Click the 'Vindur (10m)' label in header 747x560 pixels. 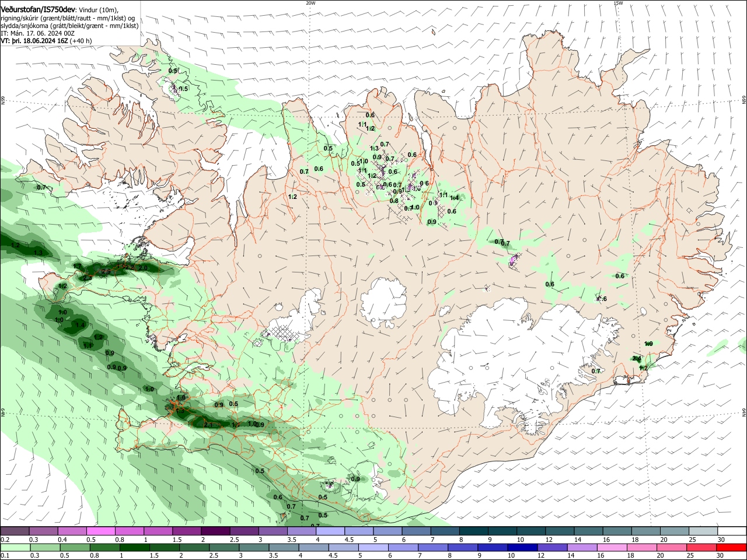point(99,10)
